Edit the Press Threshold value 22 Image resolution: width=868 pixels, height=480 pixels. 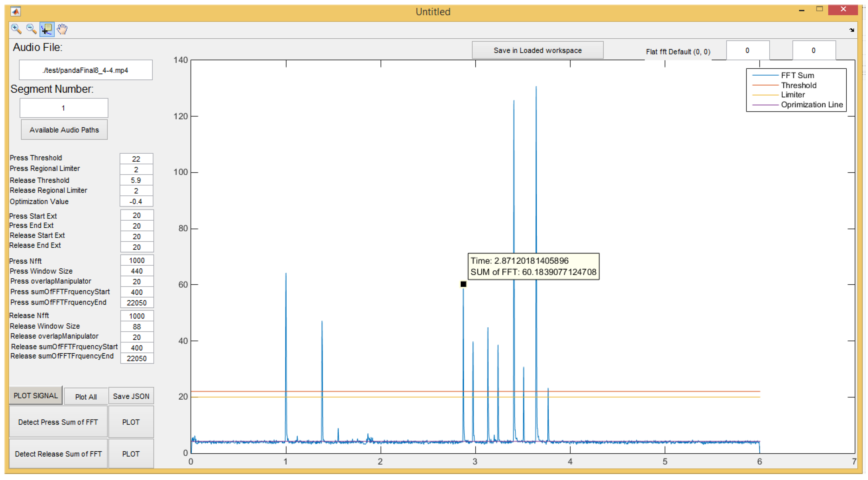[x=136, y=159]
